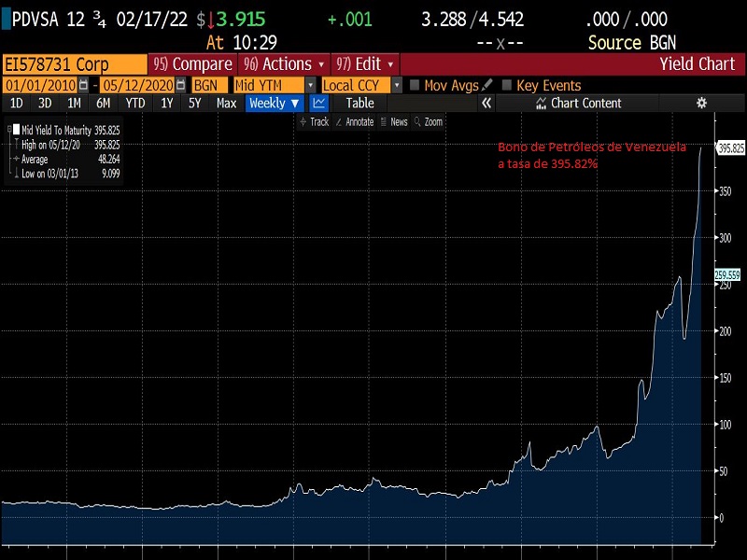Click the Mid Yield To Maturity legend swatch
Screen dimensions: 747x560
point(15,130)
